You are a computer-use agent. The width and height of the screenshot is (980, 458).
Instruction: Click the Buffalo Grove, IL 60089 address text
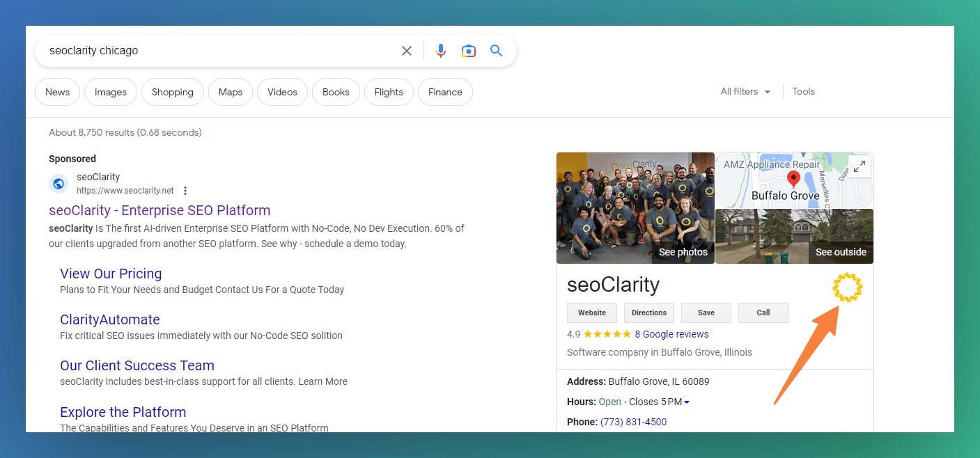[659, 381]
